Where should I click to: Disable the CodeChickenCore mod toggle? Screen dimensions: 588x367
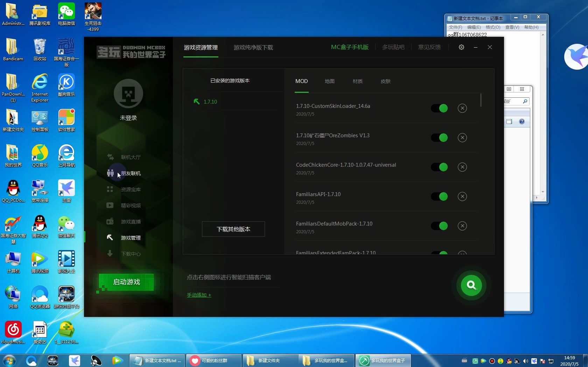point(439,167)
